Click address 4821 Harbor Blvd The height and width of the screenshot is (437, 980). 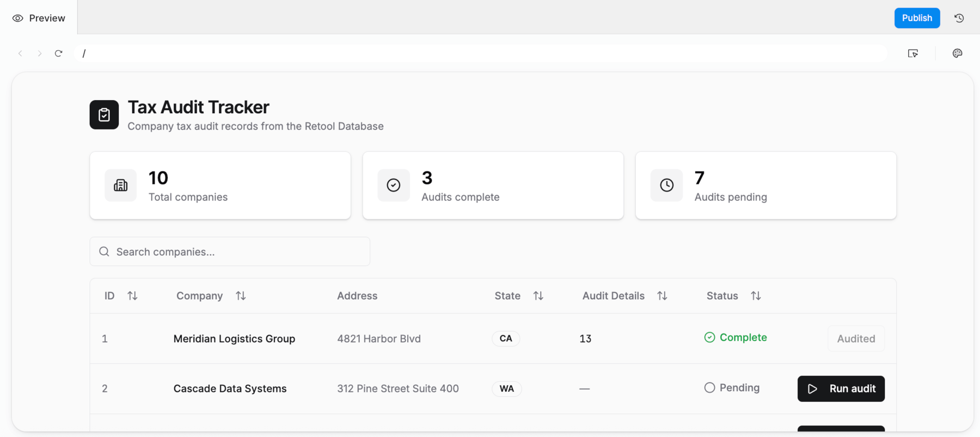point(379,338)
